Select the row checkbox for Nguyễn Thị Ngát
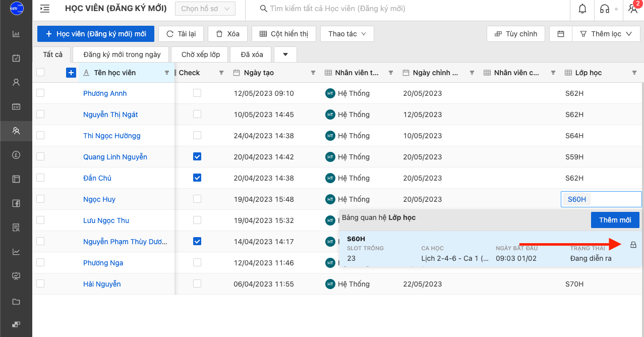This screenshot has height=337, width=644. pos(40,114)
